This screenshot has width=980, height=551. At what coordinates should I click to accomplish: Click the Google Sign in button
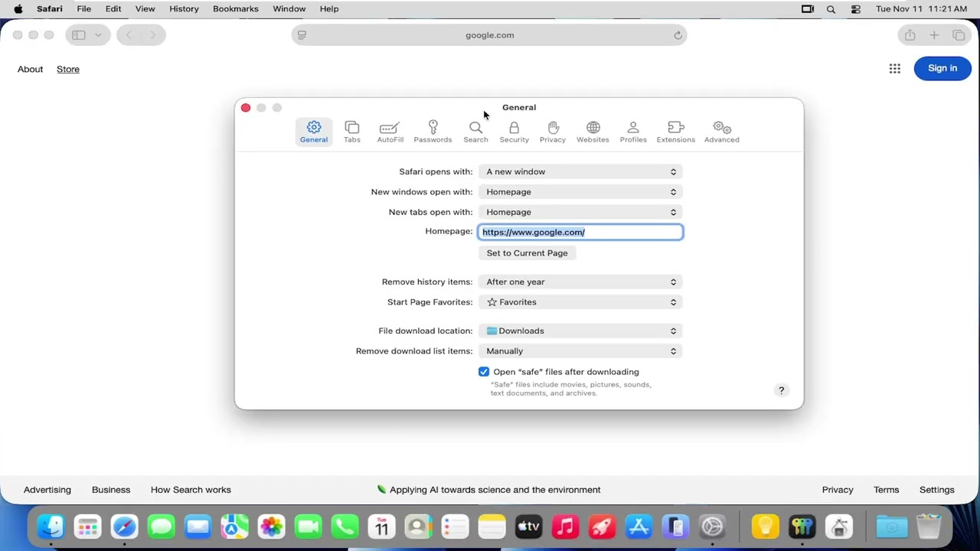942,68
